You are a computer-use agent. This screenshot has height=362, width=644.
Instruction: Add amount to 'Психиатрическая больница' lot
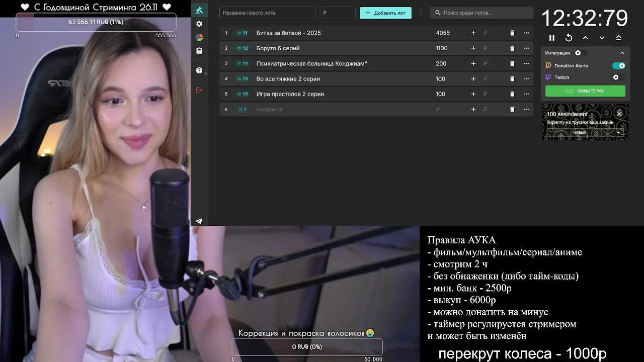pyautogui.click(x=473, y=63)
